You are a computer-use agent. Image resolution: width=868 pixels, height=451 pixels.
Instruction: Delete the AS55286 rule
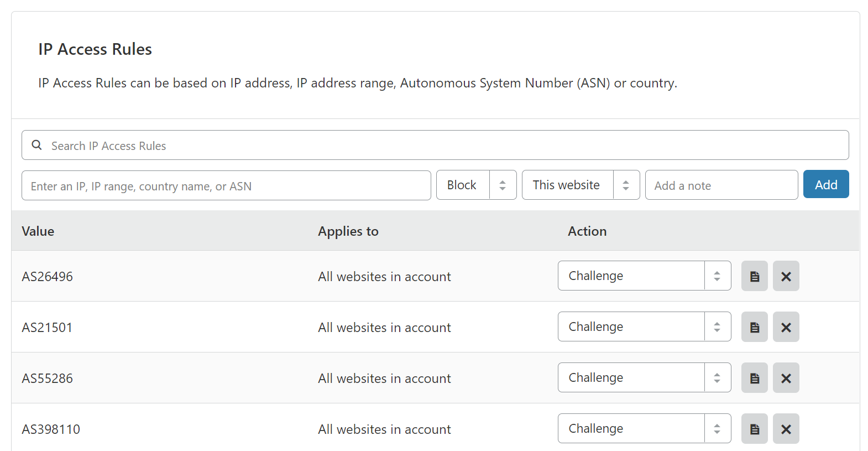click(786, 377)
